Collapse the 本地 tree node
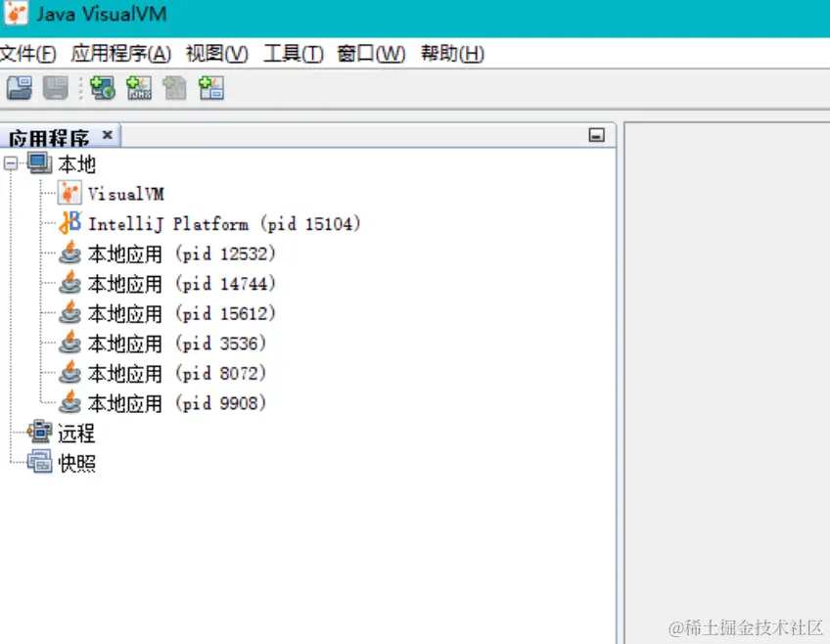 pos(10,163)
